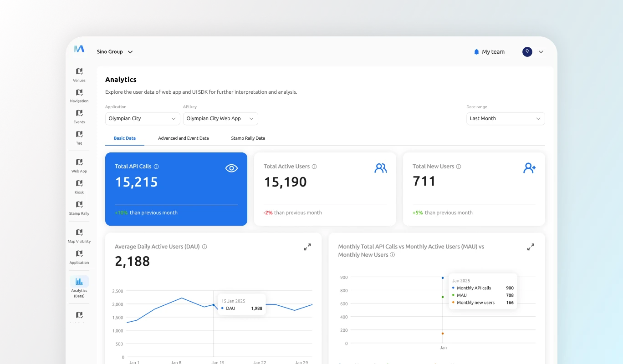Click the users icon on Total Active Users
The width and height of the screenshot is (623, 364).
point(380,168)
